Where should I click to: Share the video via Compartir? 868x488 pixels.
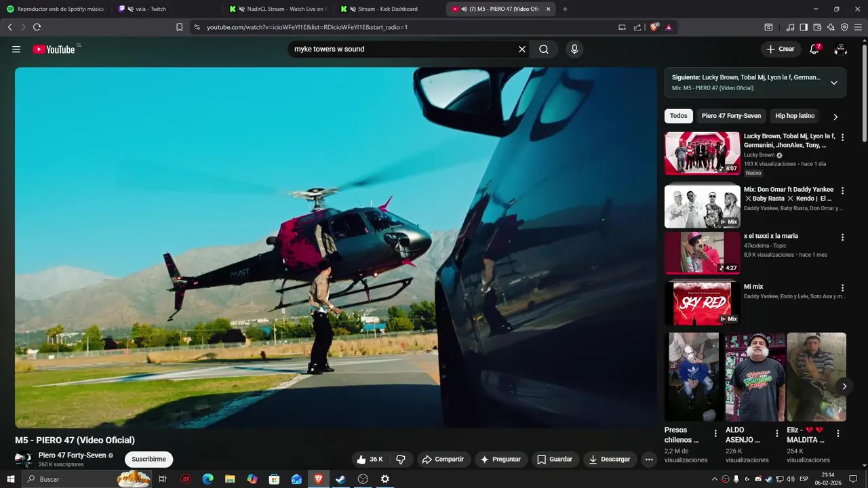point(443,460)
